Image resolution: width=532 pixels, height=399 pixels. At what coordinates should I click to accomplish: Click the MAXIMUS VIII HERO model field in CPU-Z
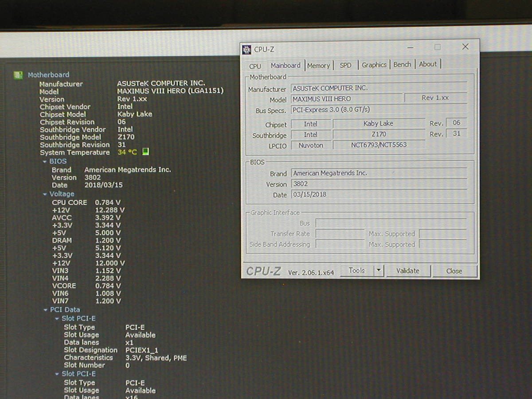[x=346, y=98]
